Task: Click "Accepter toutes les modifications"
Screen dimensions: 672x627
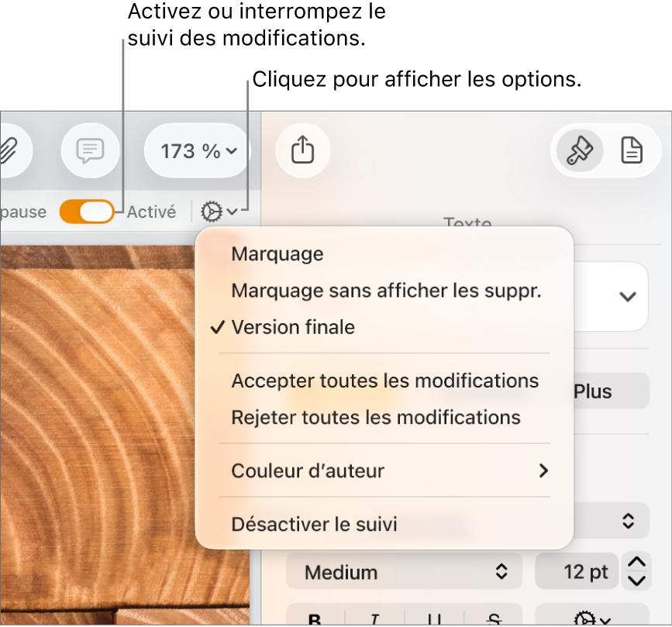Action: pyautogui.click(x=384, y=381)
